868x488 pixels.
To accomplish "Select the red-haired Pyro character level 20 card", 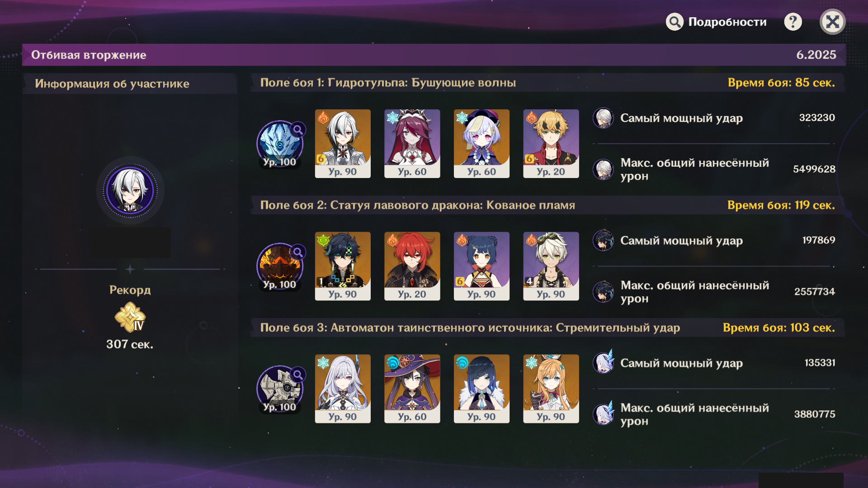I will [x=412, y=266].
